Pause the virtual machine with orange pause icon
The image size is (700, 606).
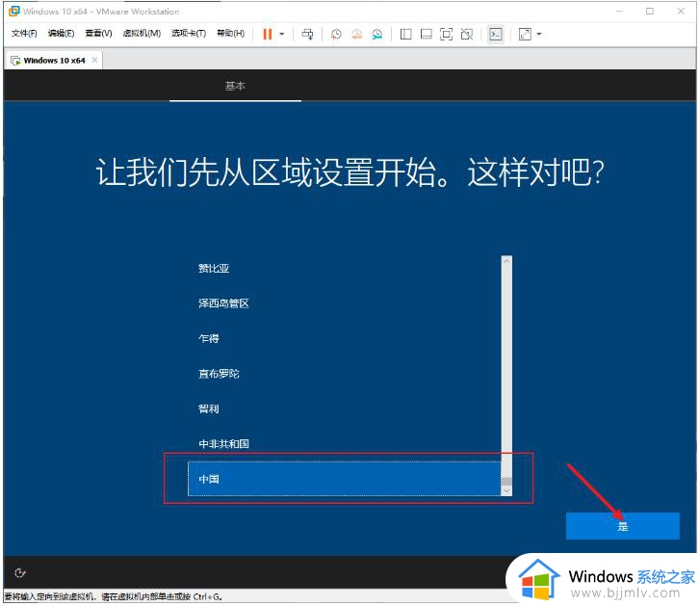click(268, 35)
